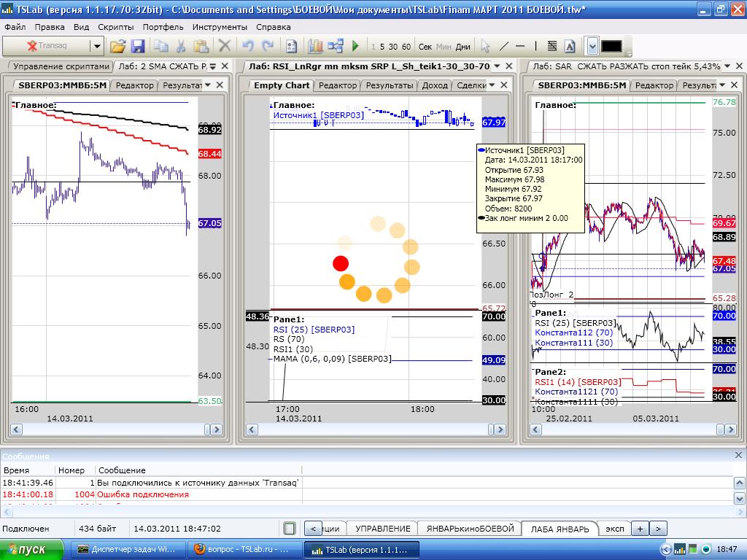
Task: Toggle the 5-minute timeframe button
Action: [382, 47]
